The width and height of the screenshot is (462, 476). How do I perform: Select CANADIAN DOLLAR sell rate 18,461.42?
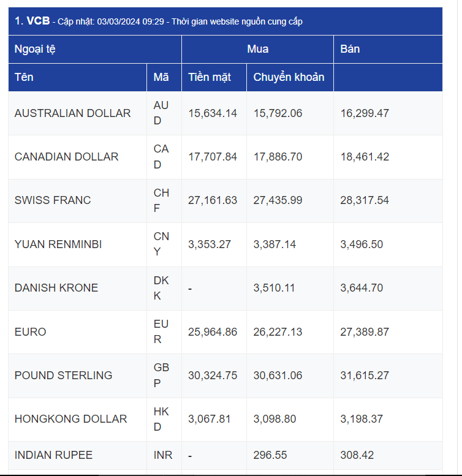coord(365,157)
